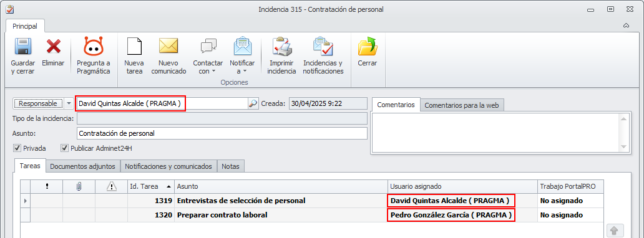This screenshot has width=644, height=238.
Task: Click the Guardar y cerrar floppy icon
Action: [x=23, y=46]
